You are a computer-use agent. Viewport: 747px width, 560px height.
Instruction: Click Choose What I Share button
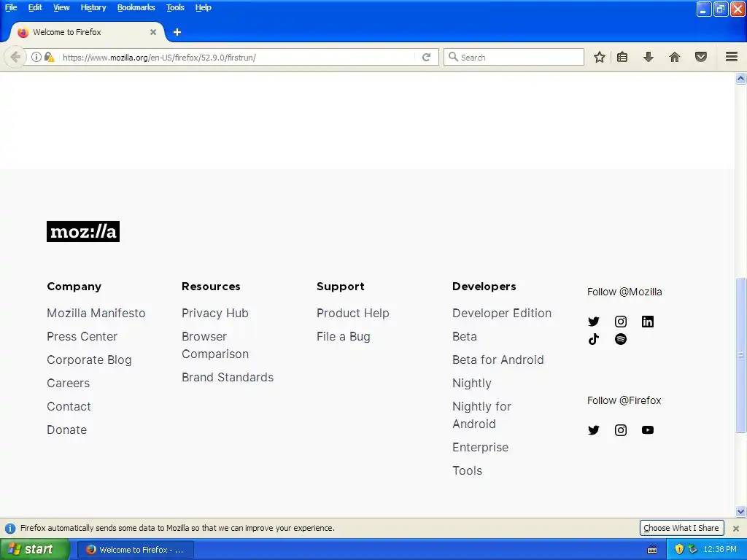(681, 528)
